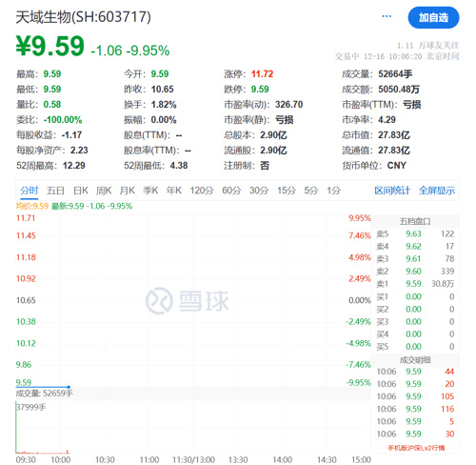Click the 涨停 value 11.72
Image resolution: width=476 pixels, height=465 pixels.
[262, 74]
